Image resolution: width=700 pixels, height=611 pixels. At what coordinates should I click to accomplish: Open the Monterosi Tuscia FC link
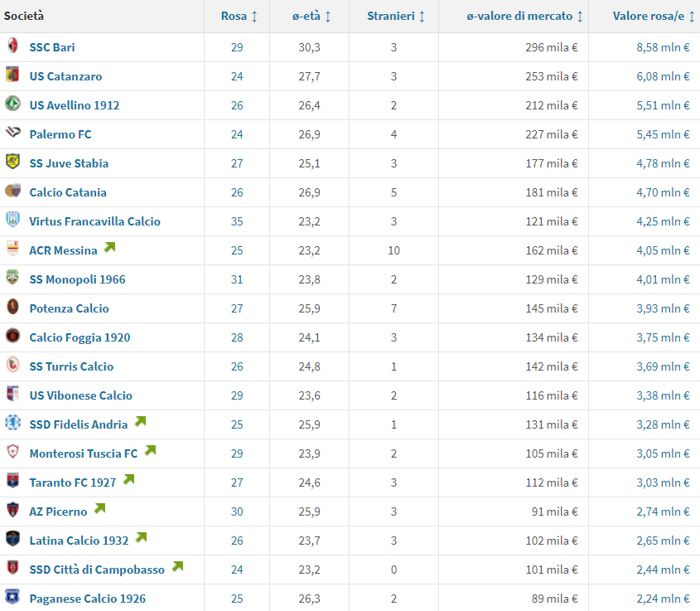(x=84, y=453)
